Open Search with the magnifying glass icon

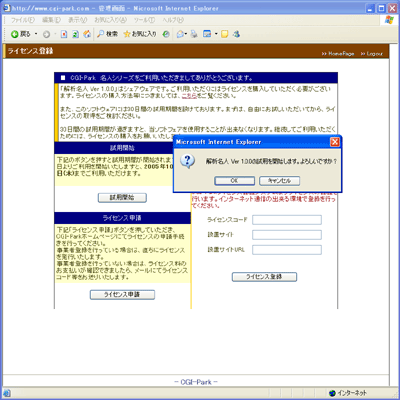100,34
